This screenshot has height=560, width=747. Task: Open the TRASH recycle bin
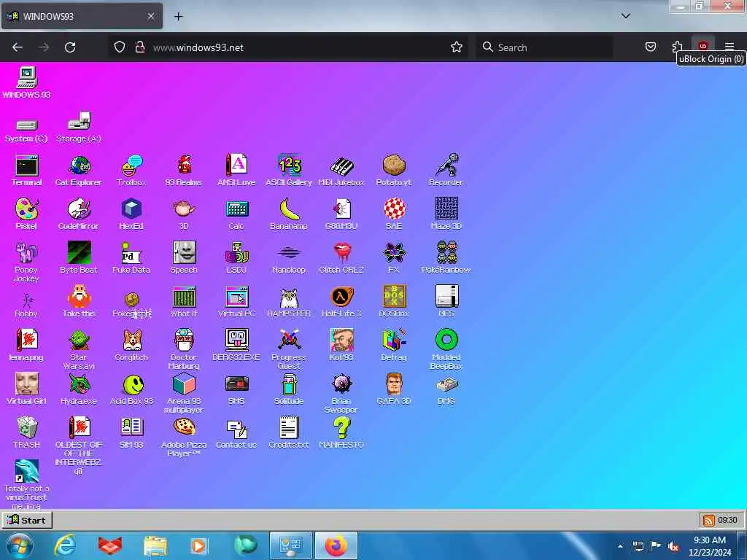pyautogui.click(x=26, y=433)
